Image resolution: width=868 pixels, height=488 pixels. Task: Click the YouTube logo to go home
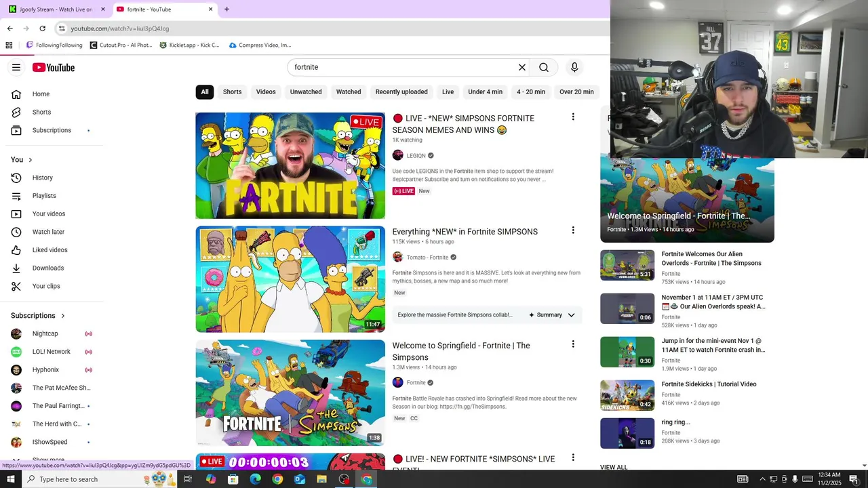pos(54,67)
